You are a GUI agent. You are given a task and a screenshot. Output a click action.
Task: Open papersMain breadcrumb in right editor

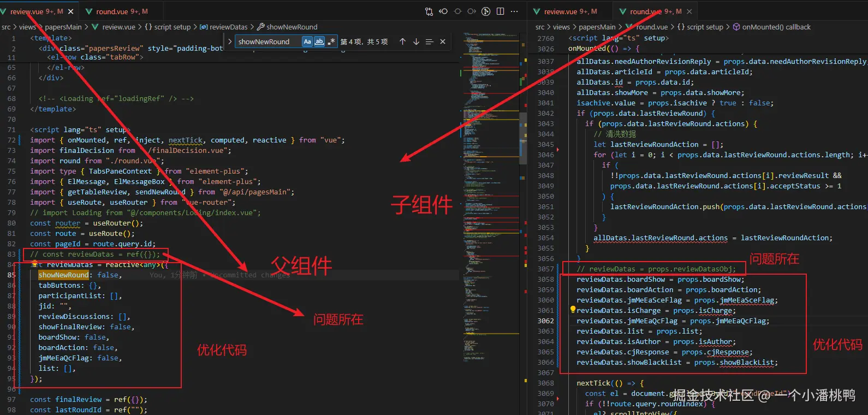click(x=597, y=27)
